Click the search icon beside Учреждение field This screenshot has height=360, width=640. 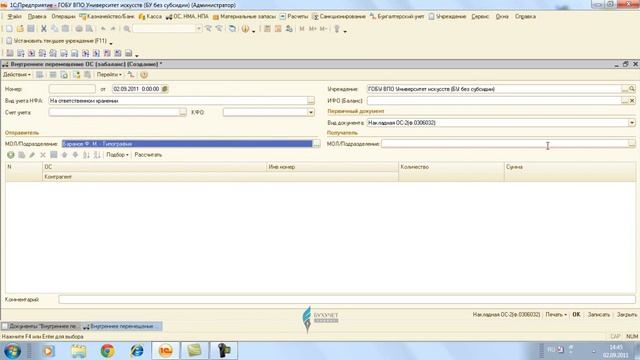632,89
